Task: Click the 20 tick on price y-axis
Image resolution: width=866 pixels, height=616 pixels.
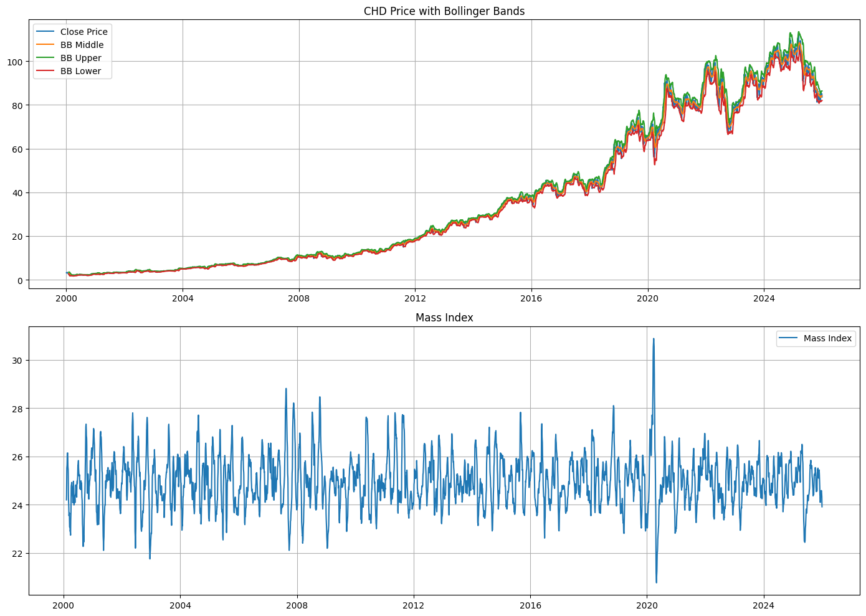Action: [x=18, y=237]
